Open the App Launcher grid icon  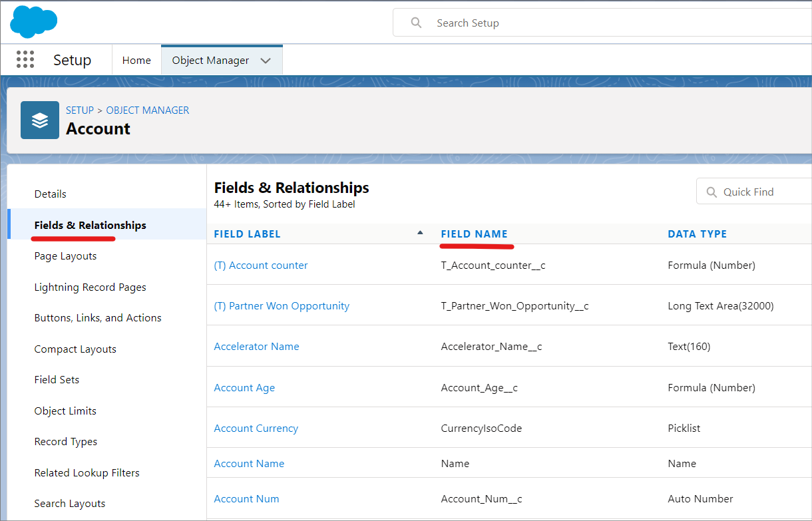pyautogui.click(x=25, y=59)
